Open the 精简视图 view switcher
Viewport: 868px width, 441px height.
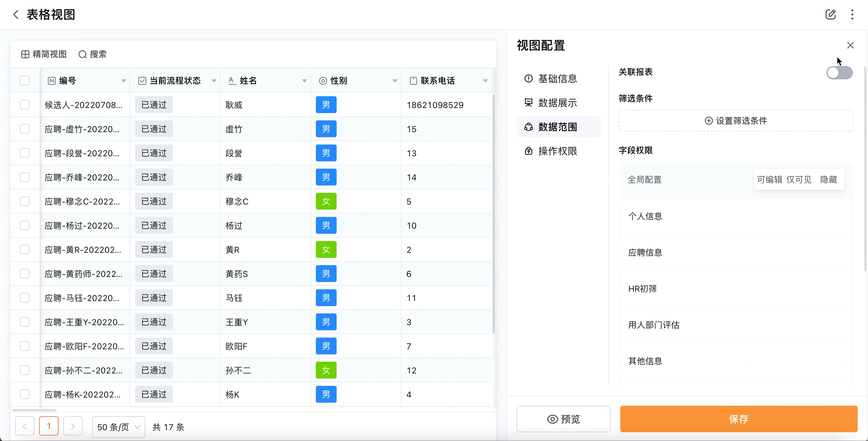pos(44,54)
